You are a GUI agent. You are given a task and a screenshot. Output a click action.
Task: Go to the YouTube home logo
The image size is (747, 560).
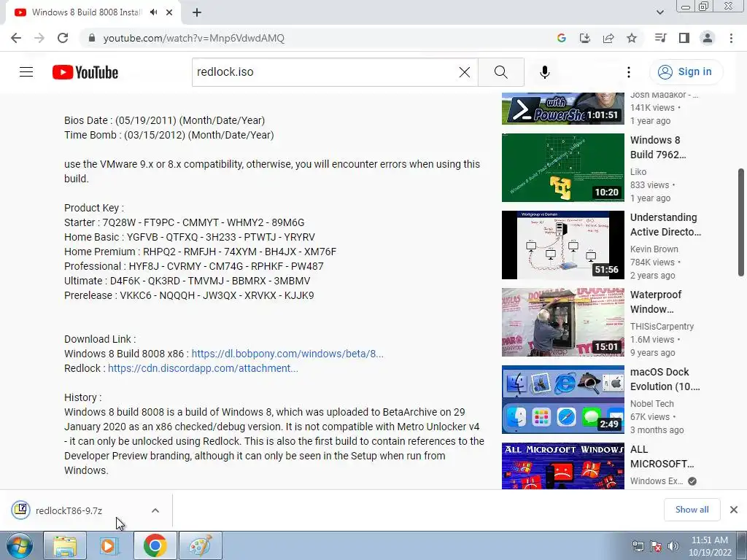point(85,72)
